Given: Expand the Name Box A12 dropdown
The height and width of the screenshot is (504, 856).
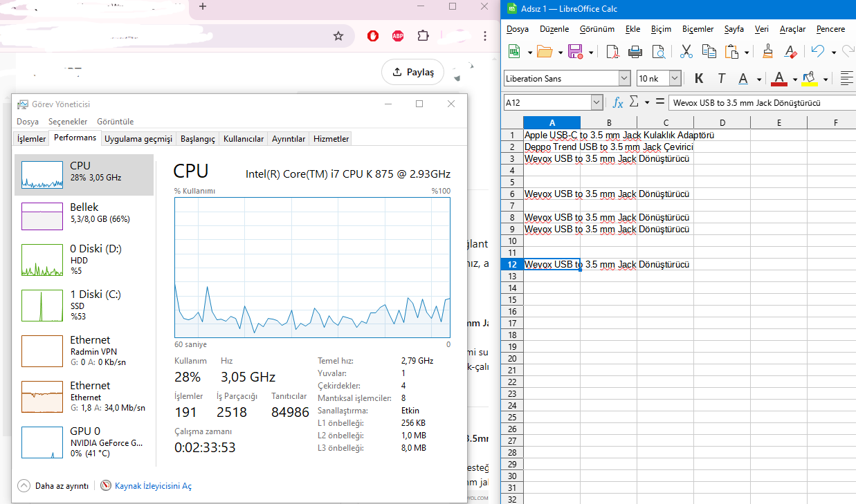Looking at the screenshot, I should click(597, 102).
